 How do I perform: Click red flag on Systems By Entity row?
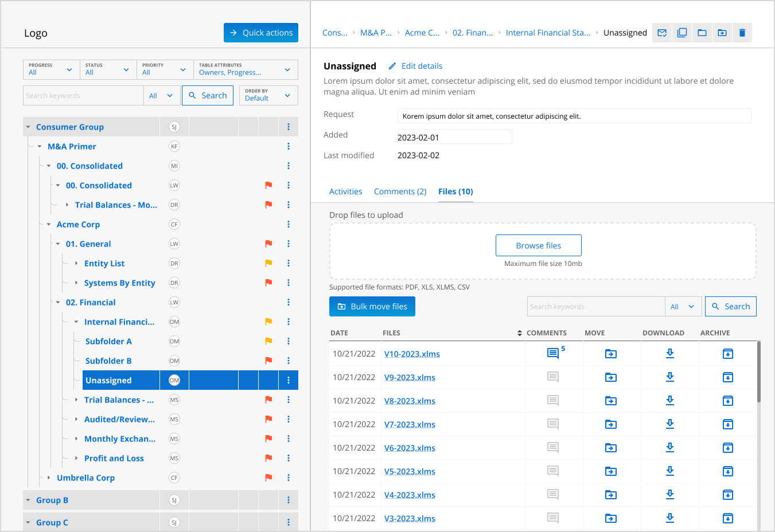tap(268, 283)
